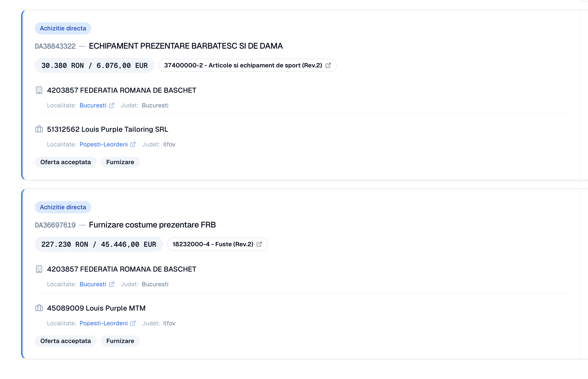Click the 227.230 RON / 45.446,00 EUR amount pill
The width and height of the screenshot is (588, 379).
coord(99,244)
